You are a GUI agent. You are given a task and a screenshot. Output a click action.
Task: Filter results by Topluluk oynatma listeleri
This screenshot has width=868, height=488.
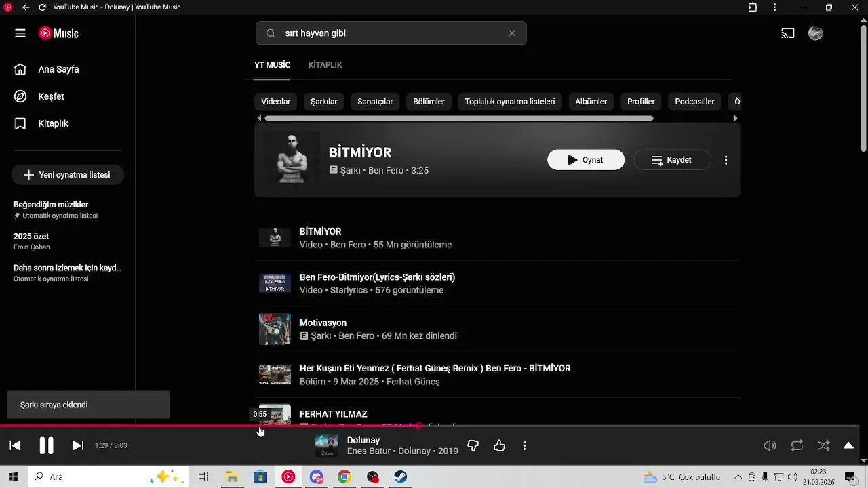pos(510,102)
